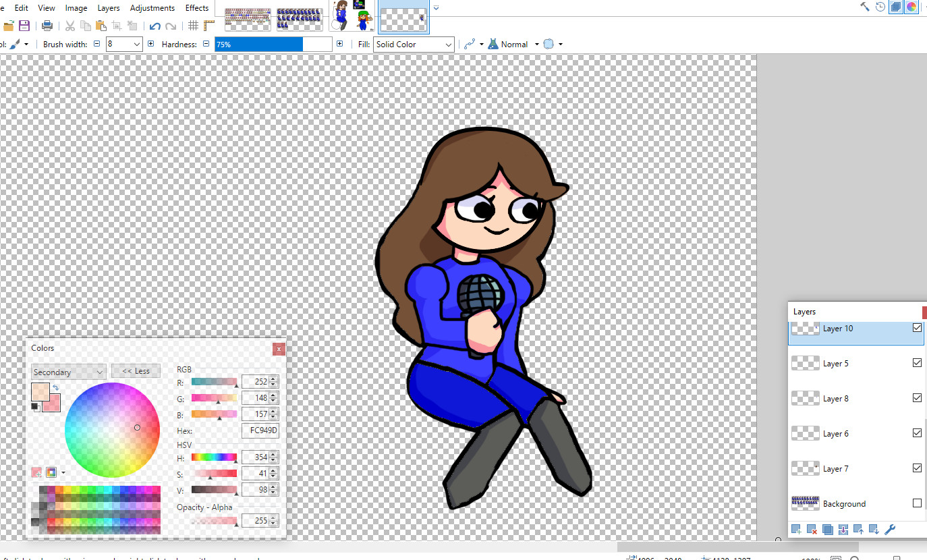Screen dimensions: 927x560
Task: Click the Hardness 75% slider bar
Action: (x=273, y=44)
